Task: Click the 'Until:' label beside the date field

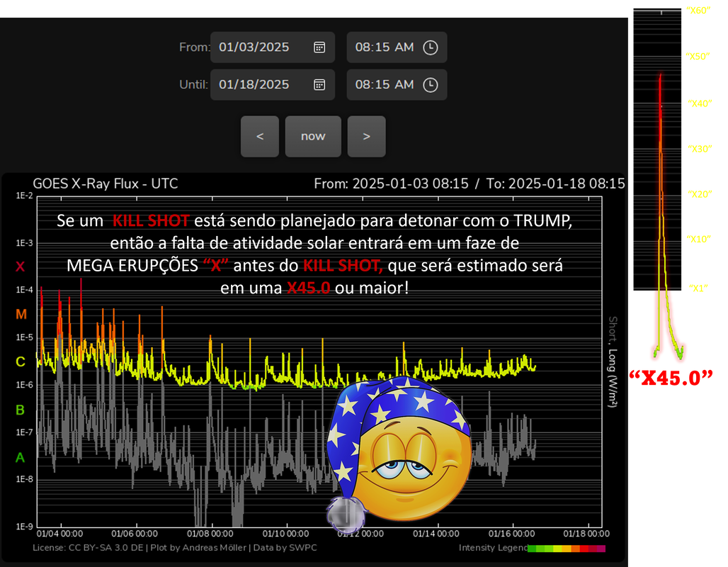Action: coord(193,84)
